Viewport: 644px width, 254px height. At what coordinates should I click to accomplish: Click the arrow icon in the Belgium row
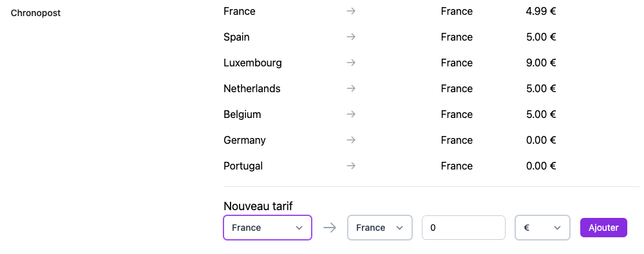351,114
